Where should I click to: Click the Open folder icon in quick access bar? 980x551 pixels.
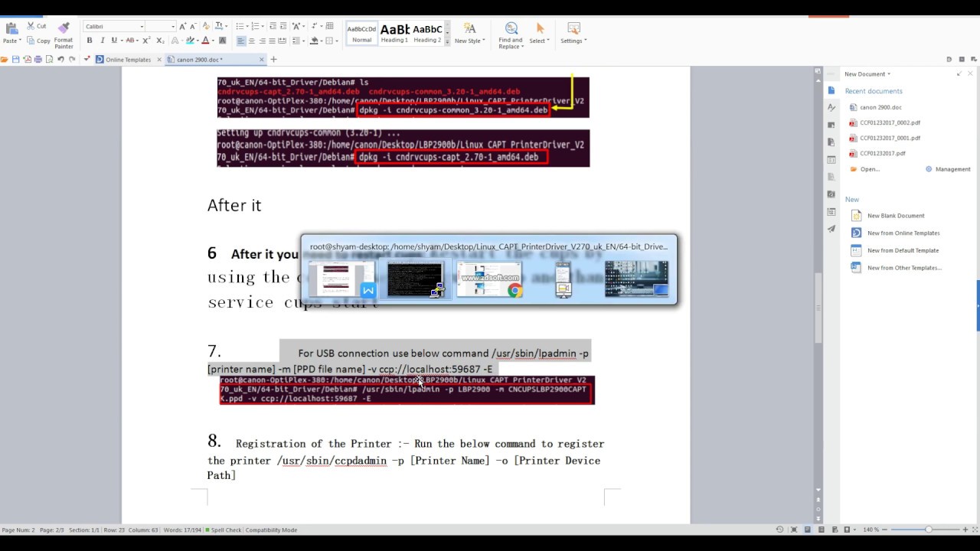[4, 59]
